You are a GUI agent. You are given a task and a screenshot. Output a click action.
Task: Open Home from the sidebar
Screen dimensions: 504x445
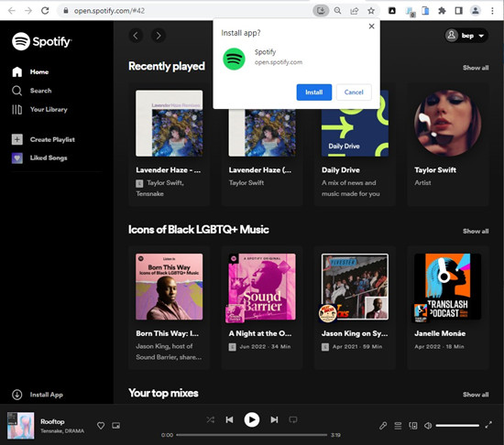30,72
